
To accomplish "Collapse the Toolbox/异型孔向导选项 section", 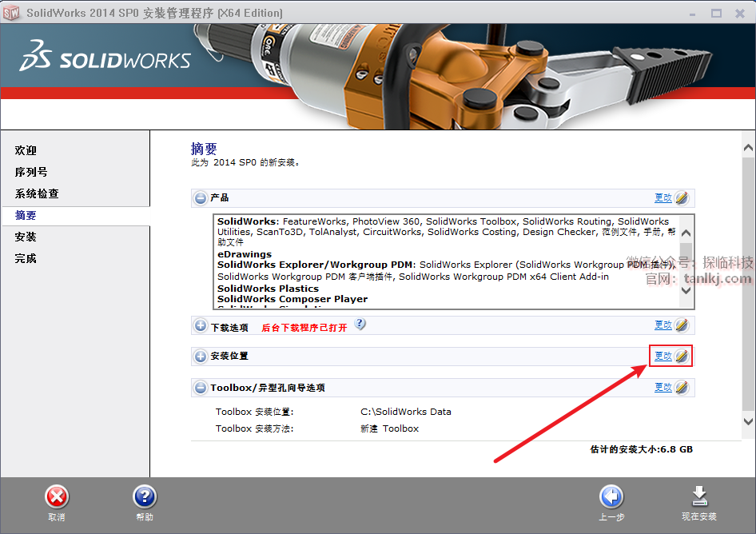I will tap(200, 388).
